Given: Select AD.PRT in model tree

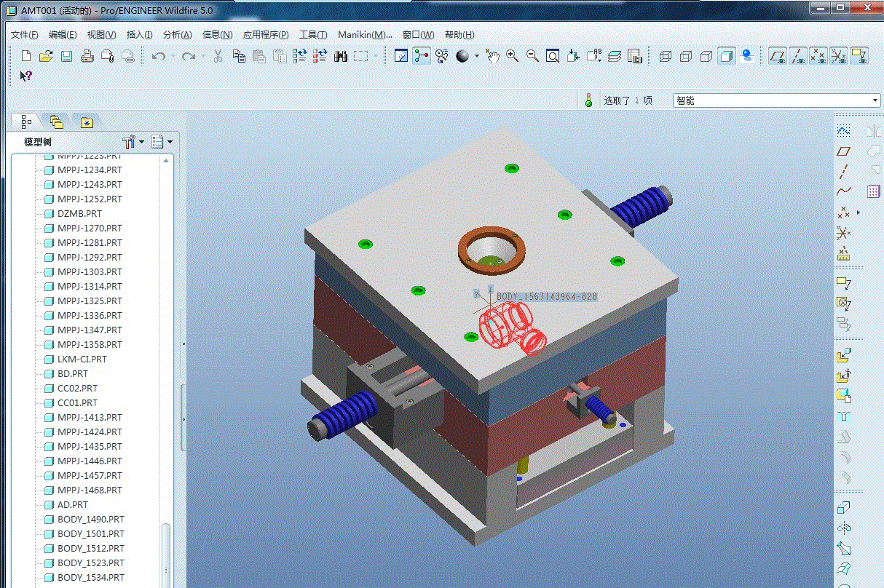Looking at the screenshot, I should 73,504.
